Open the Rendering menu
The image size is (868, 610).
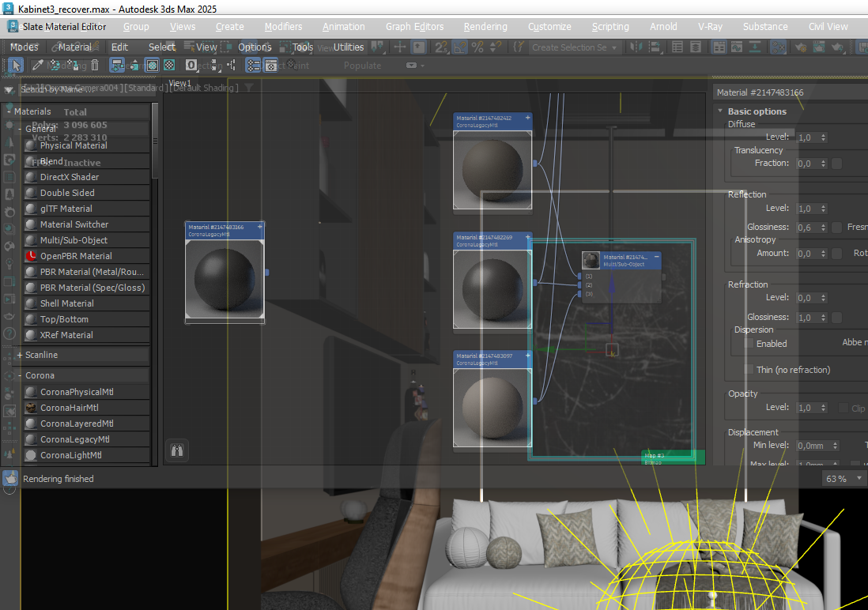click(x=485, y=27)
